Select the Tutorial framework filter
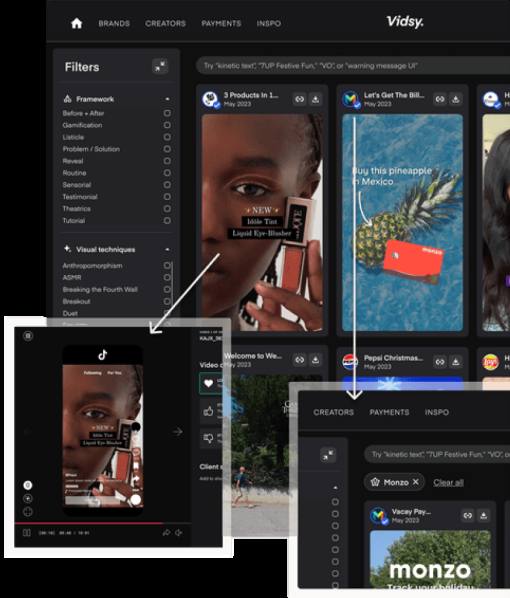This screenshot has height=598, width=510. pyautogui.click(x=167, y=220)
